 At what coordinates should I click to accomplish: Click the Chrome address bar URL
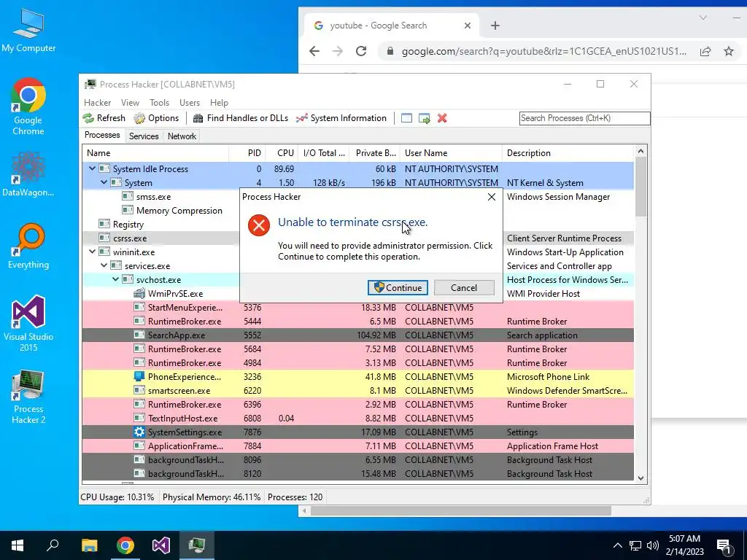[x=543, y=52]
